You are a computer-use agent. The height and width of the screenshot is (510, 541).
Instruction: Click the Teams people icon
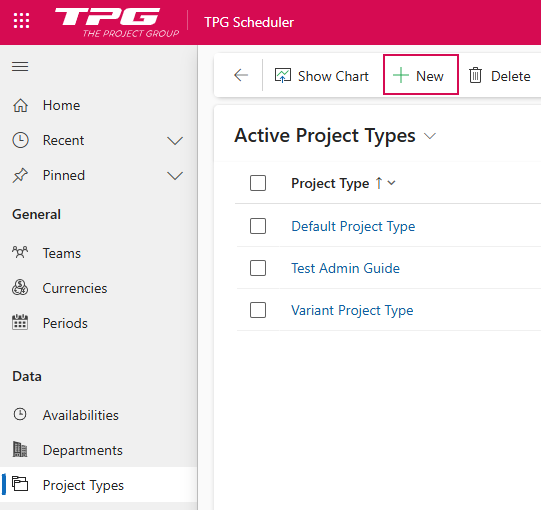coord(20,253)
